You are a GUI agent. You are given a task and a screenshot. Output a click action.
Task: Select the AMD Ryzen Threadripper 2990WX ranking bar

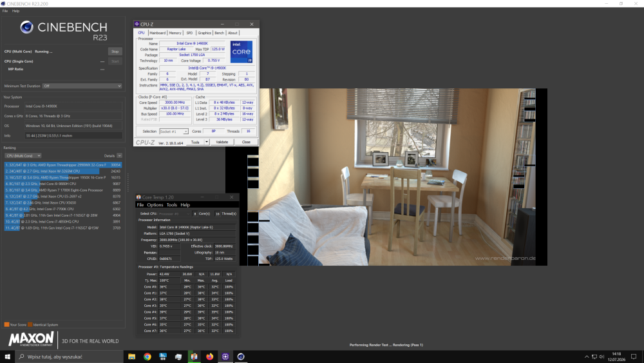pyautogui.click(x=63, y=165)
